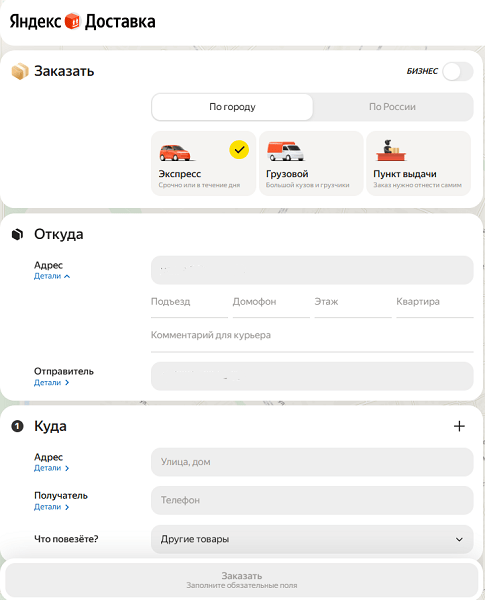Image resolution: width=485 pixels, height=600 pixels.
Task: Click the red car Экспресс icon
Action: (175, 153)
